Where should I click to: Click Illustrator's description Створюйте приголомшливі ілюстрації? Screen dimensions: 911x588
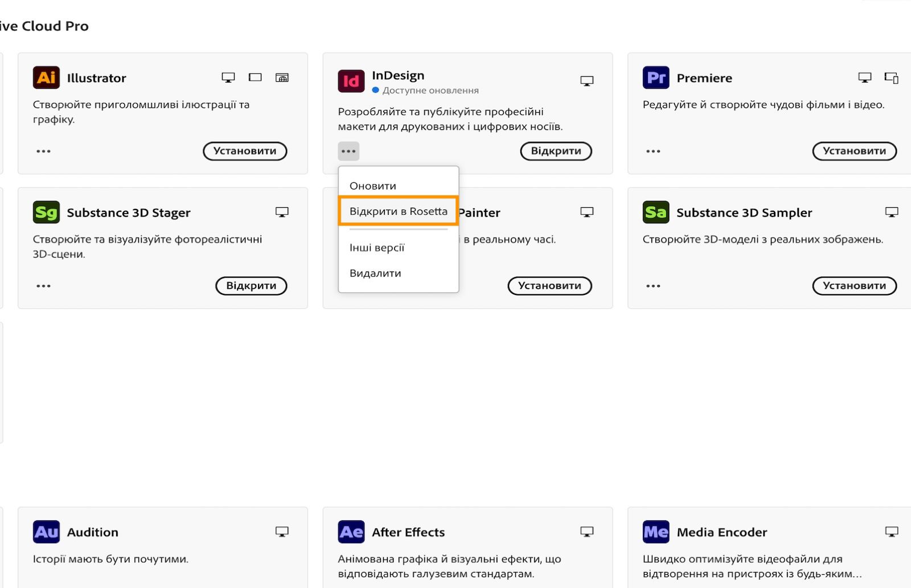tap(141, 112)
